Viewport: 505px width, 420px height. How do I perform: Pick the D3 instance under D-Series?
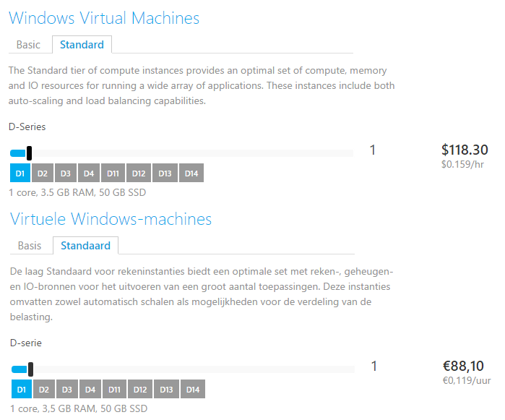66,173
